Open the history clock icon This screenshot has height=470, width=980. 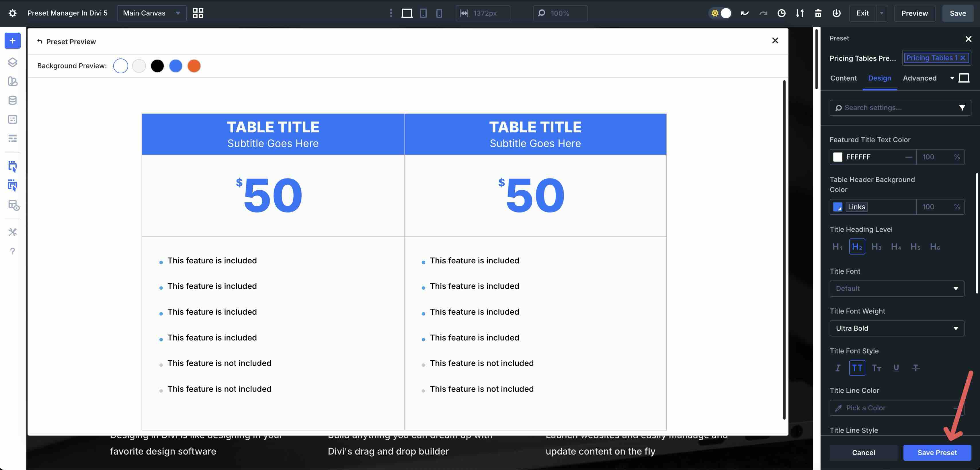coord(781,13)
